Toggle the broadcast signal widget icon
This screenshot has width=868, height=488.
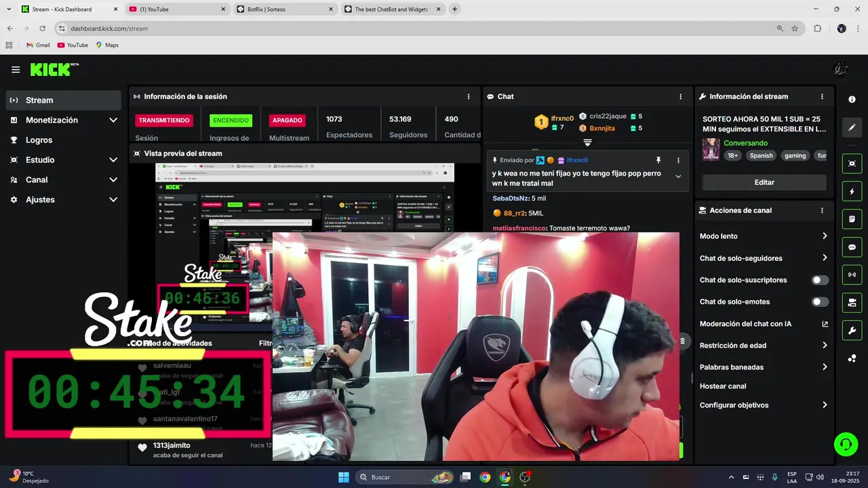[x=852, y=274]
